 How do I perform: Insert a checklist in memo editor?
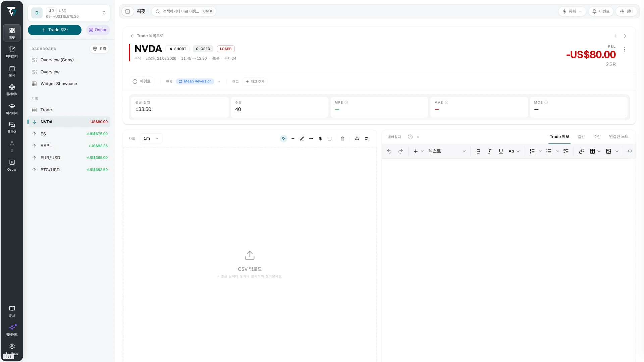tap(566, 152)
